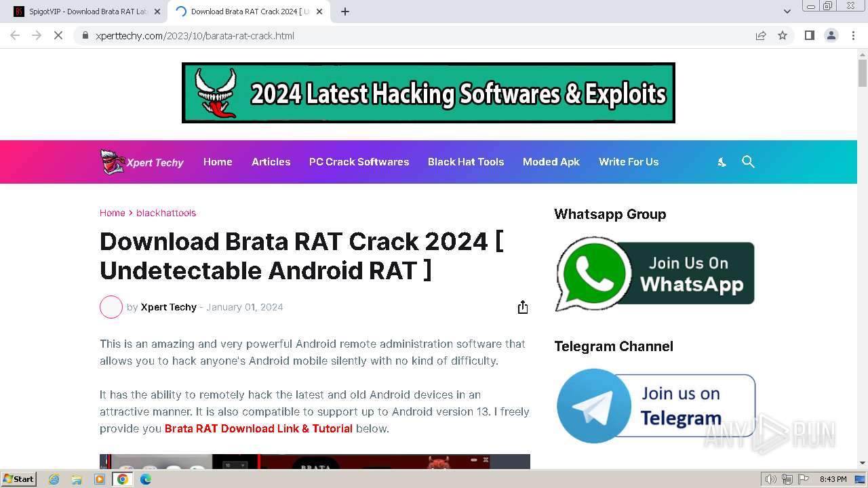Image resolution: width=868 pixels, height=488 pixels.
Task: Bookmark this tab with the star icon
Action: pos(783,35)
